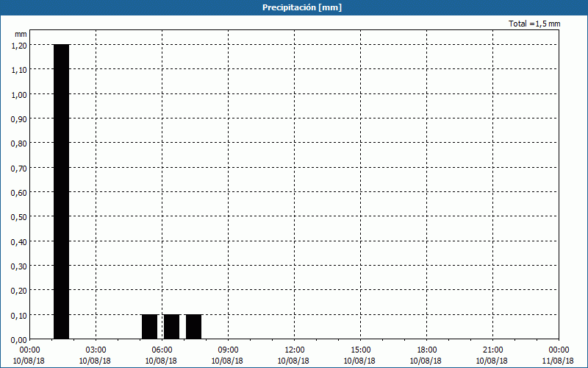Click the Total =1,5 mm label
Screen dimensions: 588x368
pos(534,24)
